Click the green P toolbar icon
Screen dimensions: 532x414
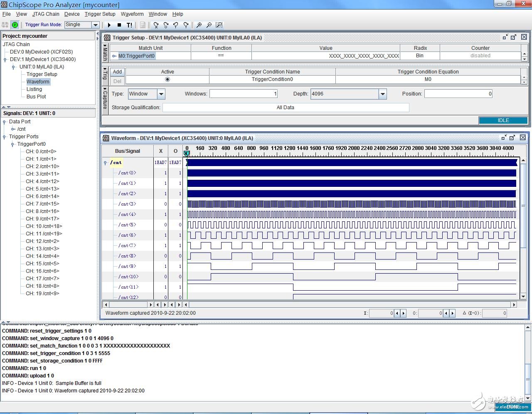15,25
